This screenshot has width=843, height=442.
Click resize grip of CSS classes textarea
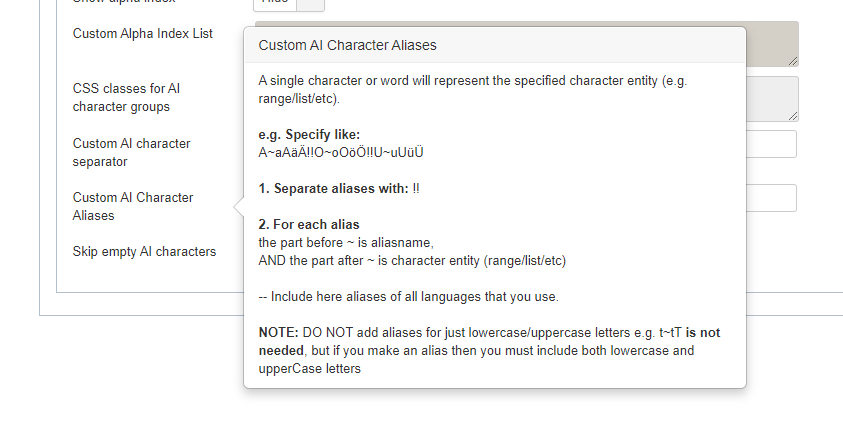click(793, 116)
